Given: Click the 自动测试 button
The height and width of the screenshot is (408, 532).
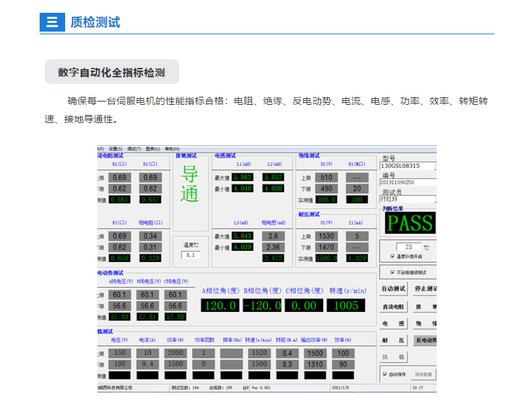Looking at the screenshot, I should pyautogui.click(x=394, y=289).
